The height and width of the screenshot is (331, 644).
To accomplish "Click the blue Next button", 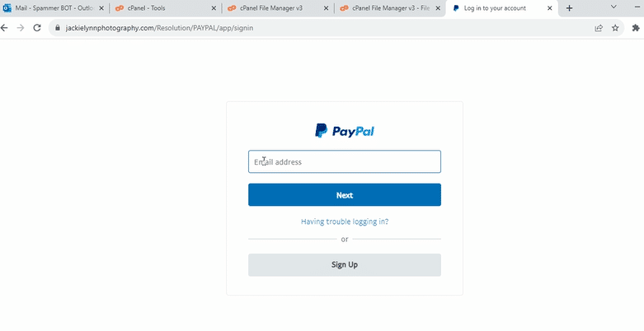I will [x=345, y=195].
